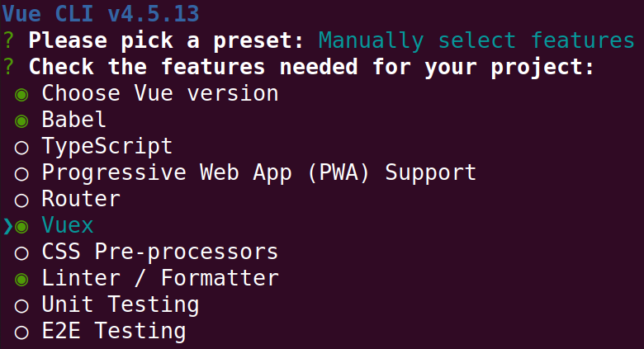Enable the CSS Pre-processors checkbox circle
The height and width of the screenshot is (349, 644).
coord(21,253)
